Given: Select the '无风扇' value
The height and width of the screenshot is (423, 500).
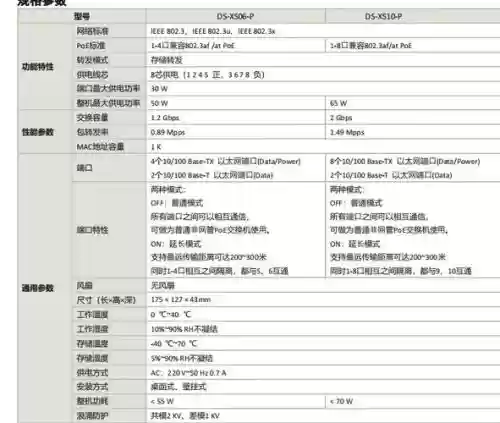Looking at the screenshot, I should [x=163, y=286].
